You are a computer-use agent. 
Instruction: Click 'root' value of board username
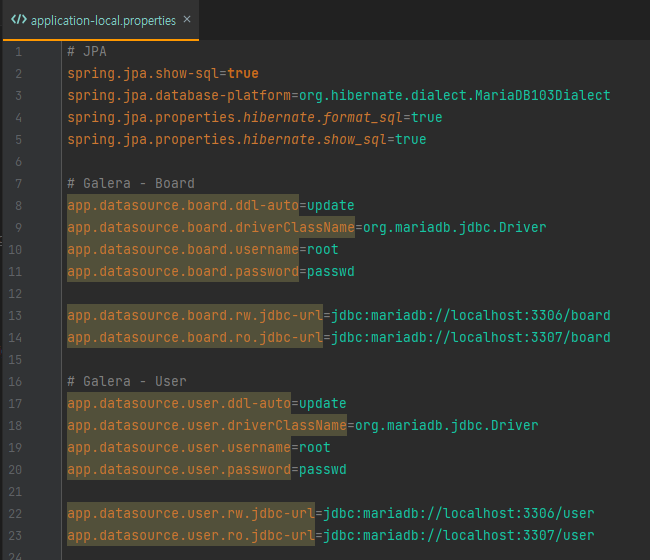coord(322,250)
